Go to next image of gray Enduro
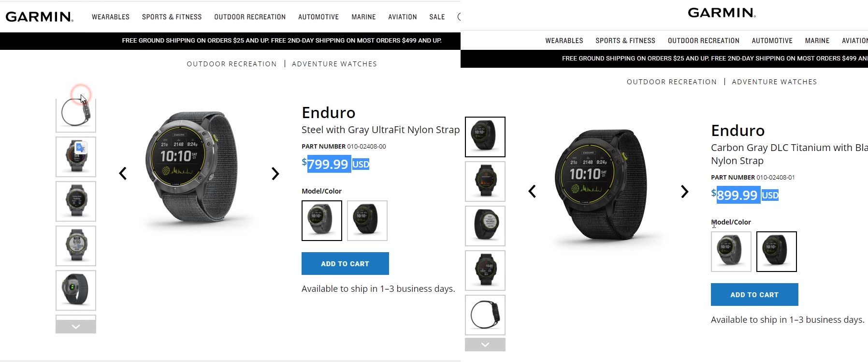Image resolution: width=868 pixels, height=362 pixels. pyautogui.click(x=275, y=173)
